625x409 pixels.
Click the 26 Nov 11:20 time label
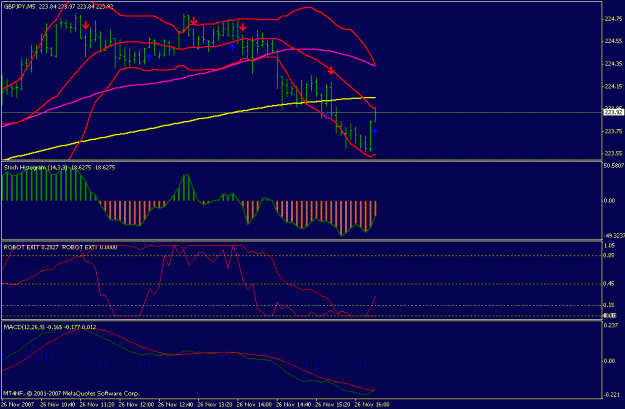[x=96, y=404]
